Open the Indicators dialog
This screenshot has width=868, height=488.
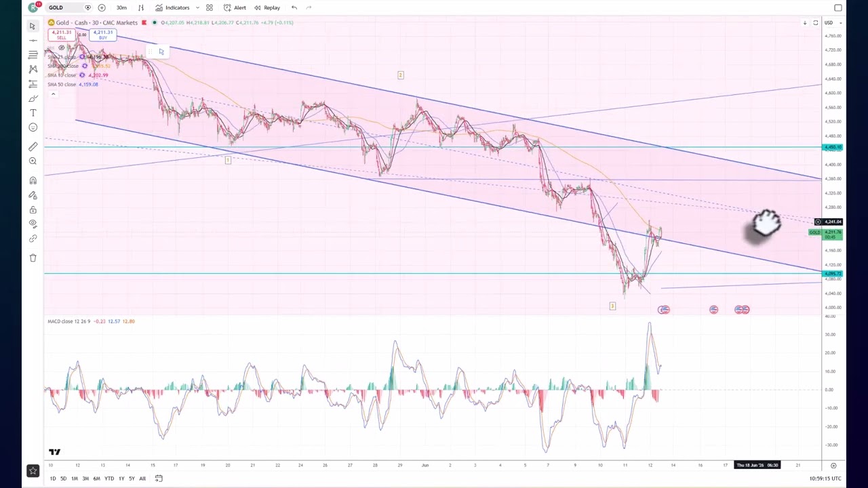coord(172,7)
